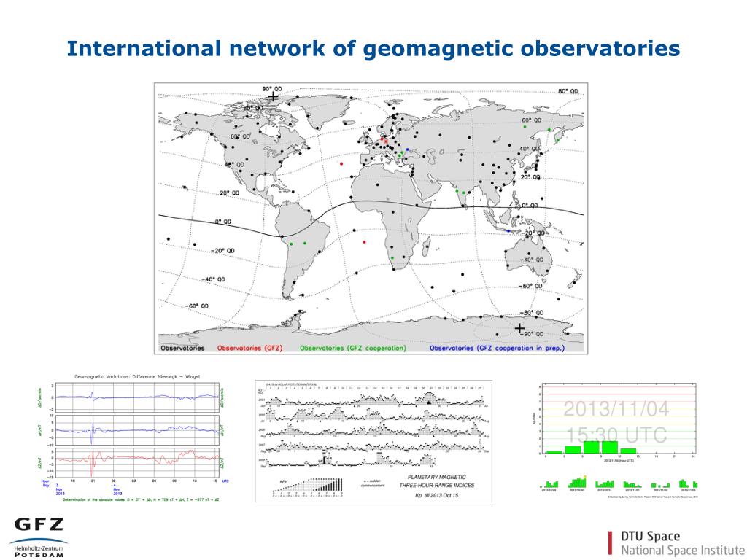Click the '80° QD' label at map top right
747x560 pixels.
point(568,91)
